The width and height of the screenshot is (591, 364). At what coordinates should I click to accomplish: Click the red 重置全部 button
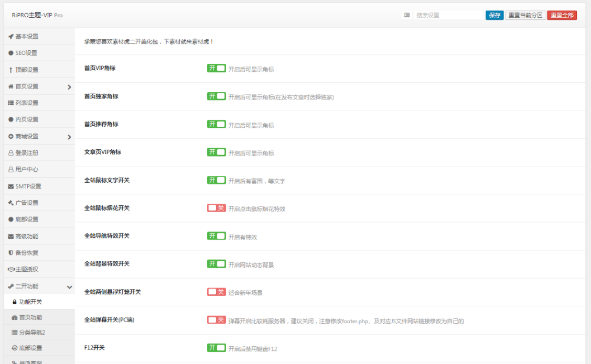562,15
